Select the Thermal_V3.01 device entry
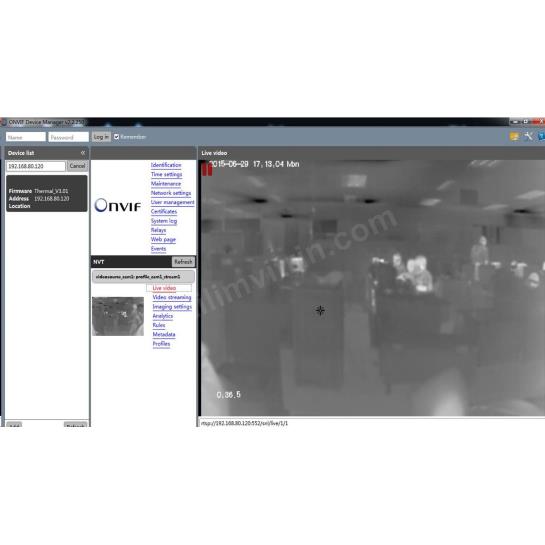Viewport: 545px width, 545px height. (47, 194)
